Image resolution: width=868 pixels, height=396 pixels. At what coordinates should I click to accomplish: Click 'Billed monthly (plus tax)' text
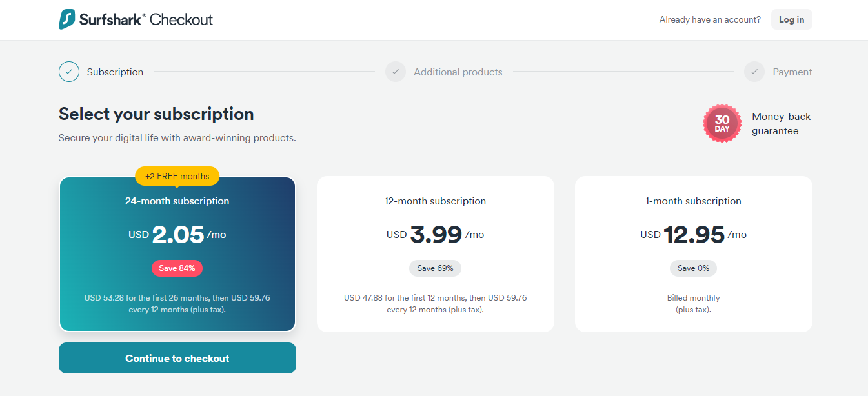click(694, 304)
